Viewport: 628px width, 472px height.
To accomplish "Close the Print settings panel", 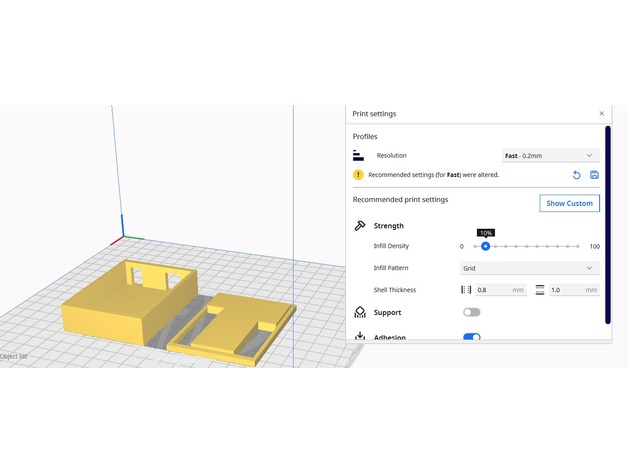I will tap(601, 114).
